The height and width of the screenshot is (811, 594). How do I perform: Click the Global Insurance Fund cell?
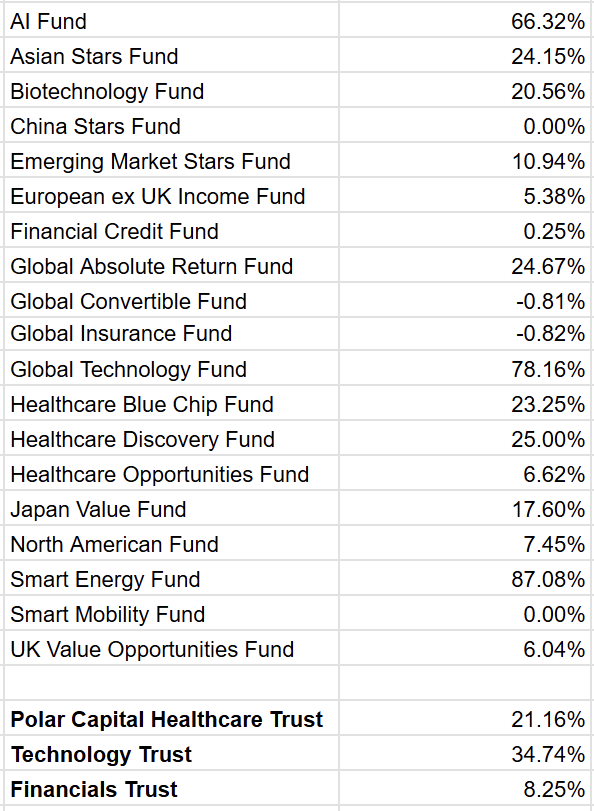(171, 334)
